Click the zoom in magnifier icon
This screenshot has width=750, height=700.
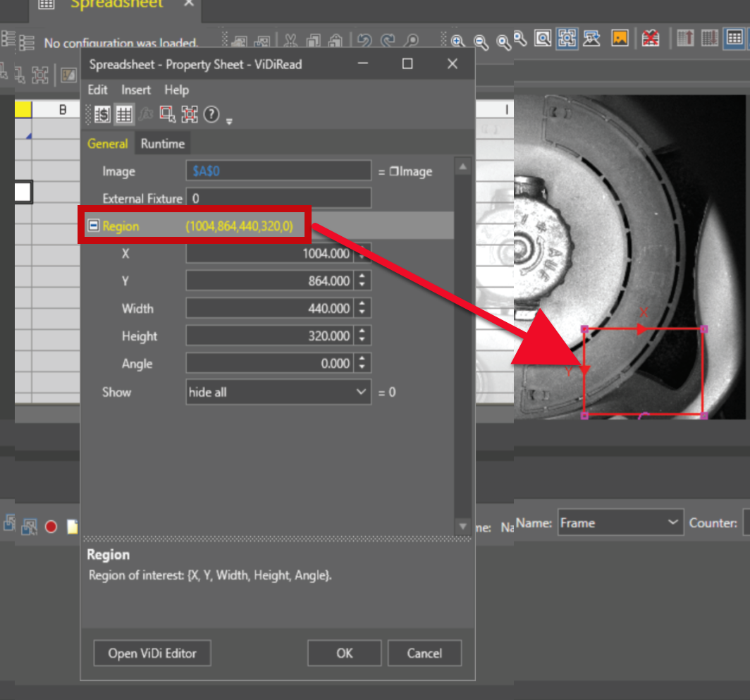tap(457, 42)
